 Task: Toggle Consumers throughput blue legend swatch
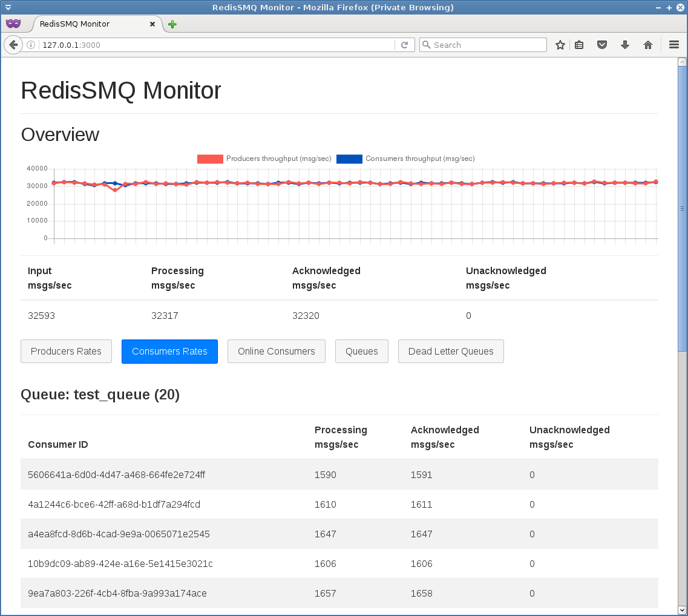pos(349,159)
